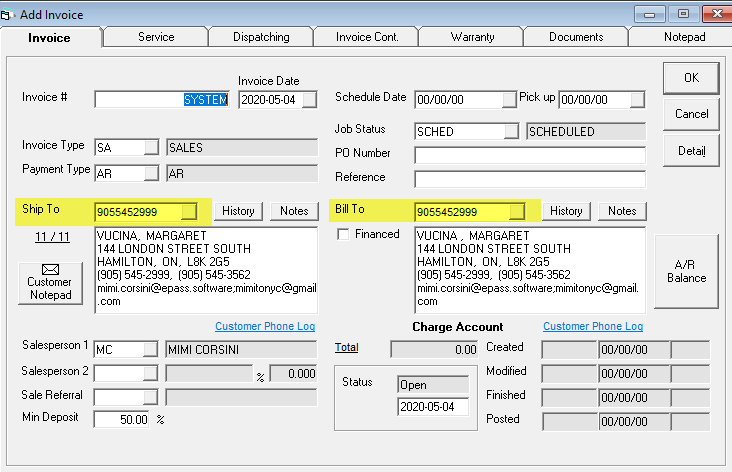The image size is (732, 472).
Task: Open the Invoice Date picker button
Action: pyautogui.click(x=309, y=99)
